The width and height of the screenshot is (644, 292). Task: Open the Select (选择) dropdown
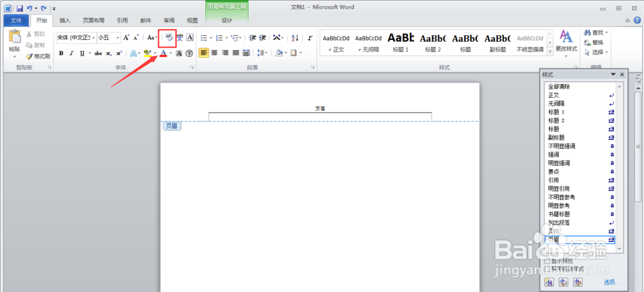(596, 52)
